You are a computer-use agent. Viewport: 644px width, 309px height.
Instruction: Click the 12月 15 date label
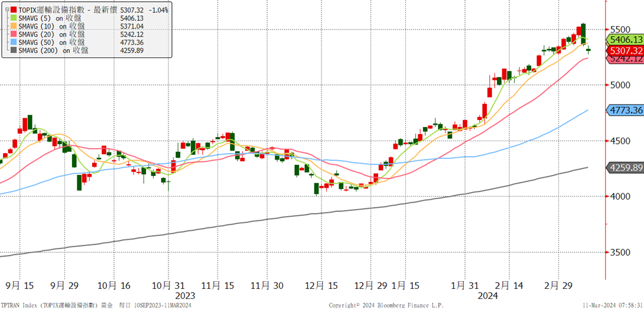click(321, 285)
